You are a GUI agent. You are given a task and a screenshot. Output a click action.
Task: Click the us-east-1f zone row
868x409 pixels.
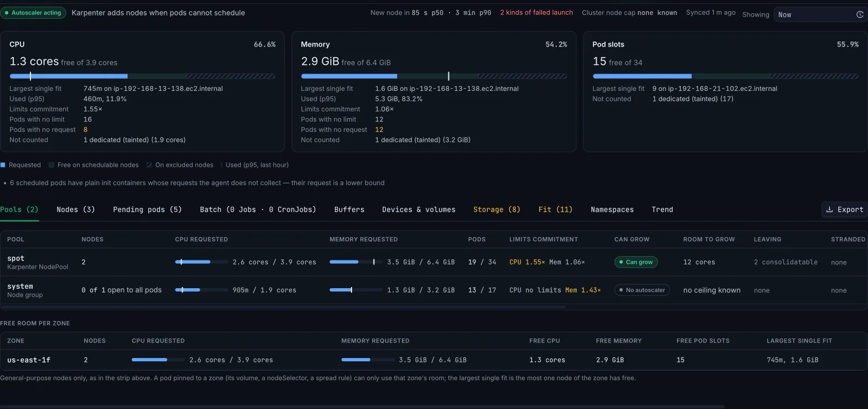(x=434, y=360)
